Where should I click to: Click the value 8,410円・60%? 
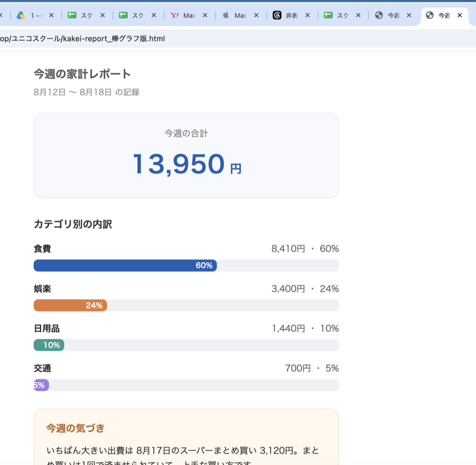[305, 249]
